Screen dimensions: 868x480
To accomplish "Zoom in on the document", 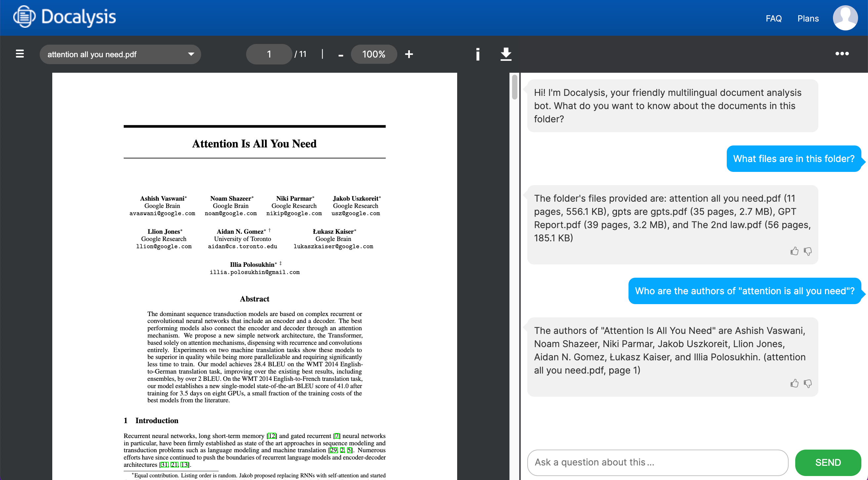I will (409, 54).
